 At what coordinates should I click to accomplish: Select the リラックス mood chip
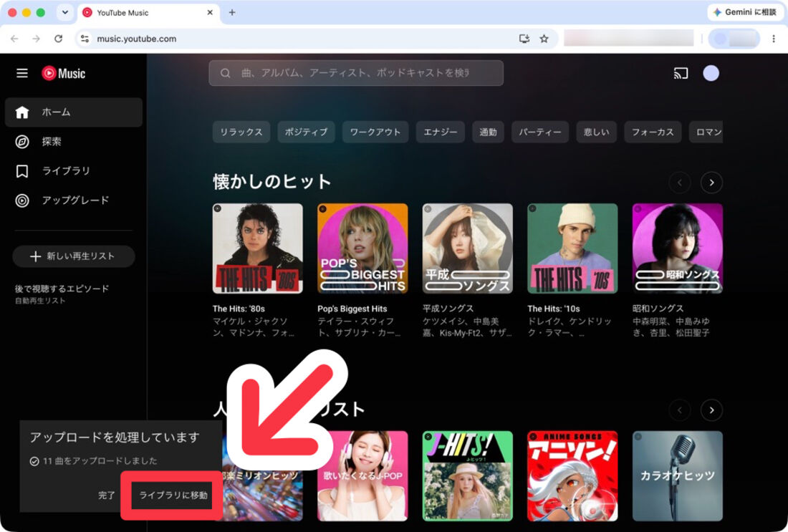(x=241, y=132)
